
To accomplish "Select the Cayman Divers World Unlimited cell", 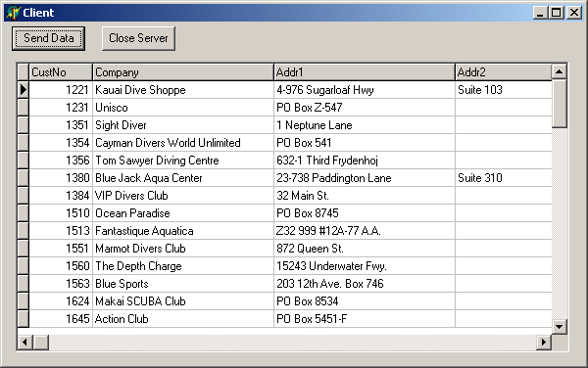I will coord(183,143).
